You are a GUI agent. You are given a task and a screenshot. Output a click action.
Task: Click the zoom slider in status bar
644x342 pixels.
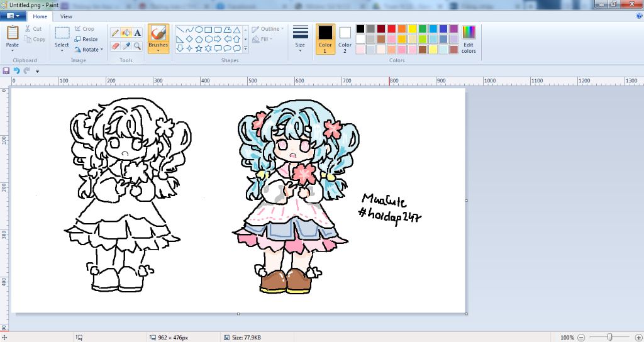tap(610, 338)
